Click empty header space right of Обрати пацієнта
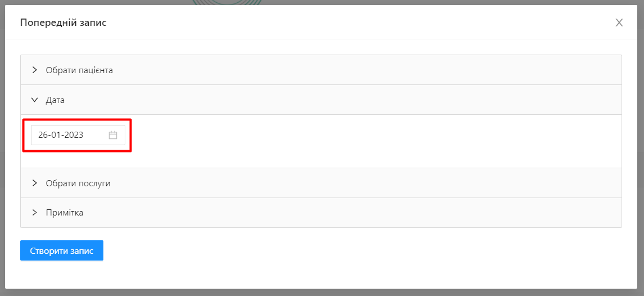The image size is (644, 296). click(x=365, y=70)
